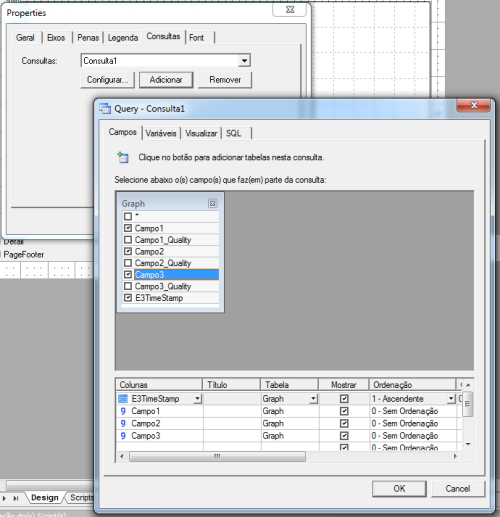Switch to the SQL tab
The image size is (500, 517).
pos(234,133)
